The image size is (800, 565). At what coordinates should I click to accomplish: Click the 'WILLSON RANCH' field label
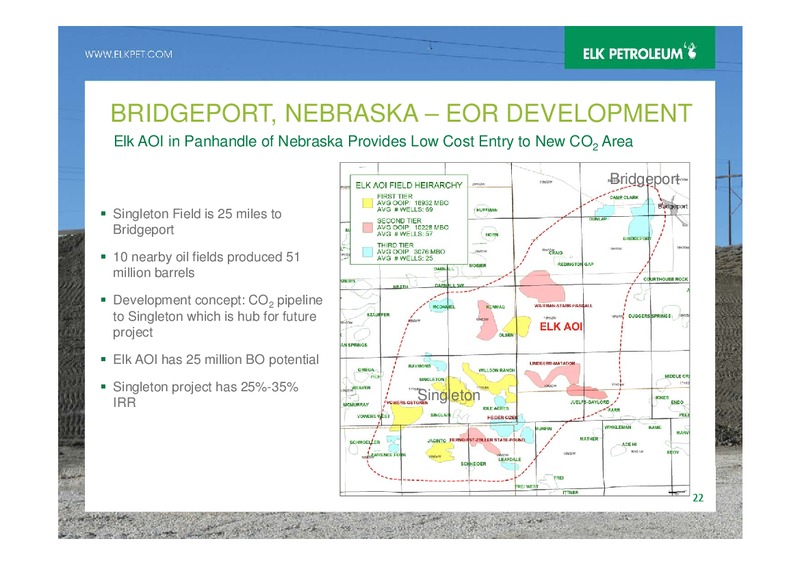[x=496, y=371]
